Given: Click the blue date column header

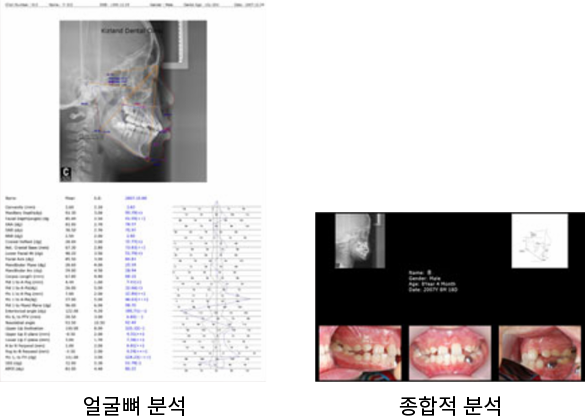Looking at the screenshot, I should click(136, 198).
